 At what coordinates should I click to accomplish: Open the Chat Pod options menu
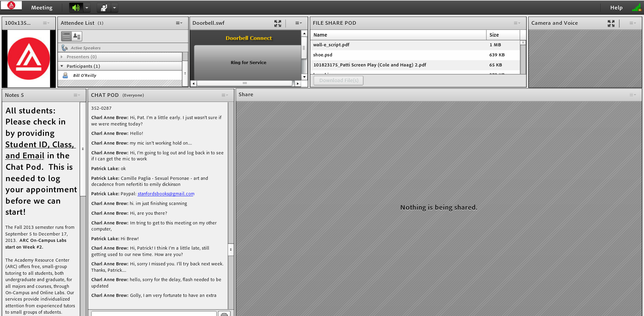click(225, 95)
